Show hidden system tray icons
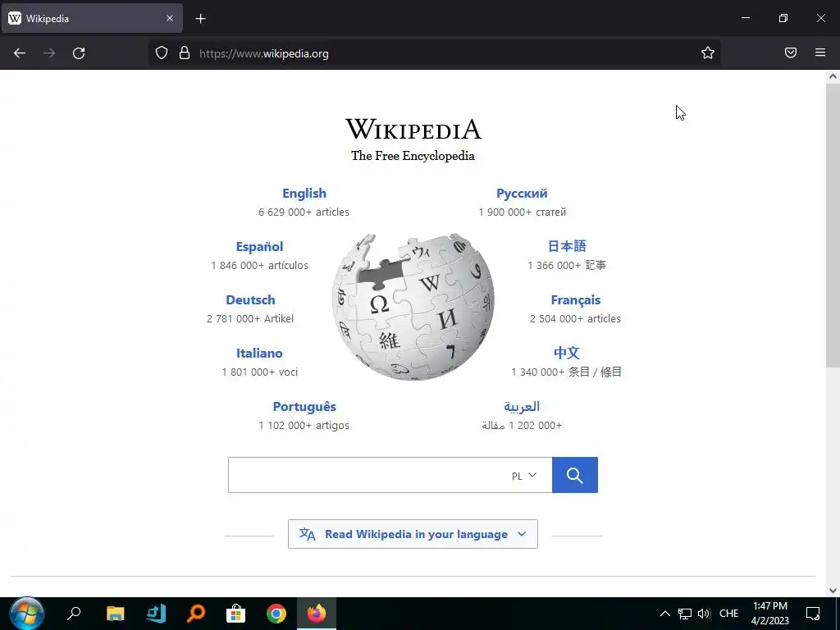 (x=664, y=614)
